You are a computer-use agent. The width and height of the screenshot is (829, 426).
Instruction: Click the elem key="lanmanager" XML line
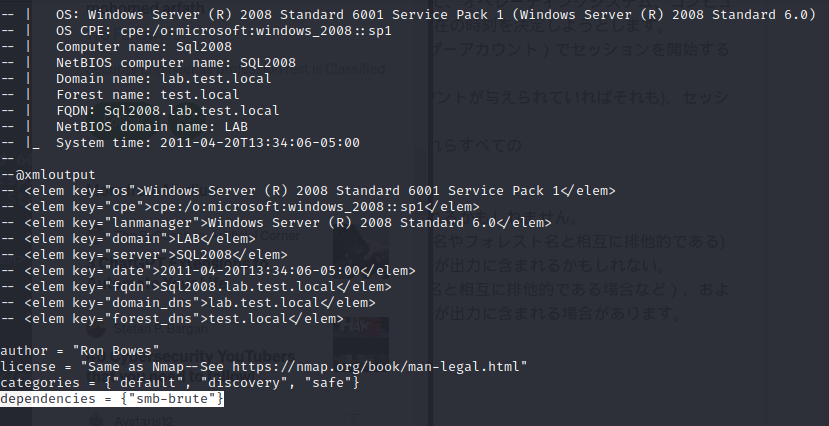[x=276, y=223]
